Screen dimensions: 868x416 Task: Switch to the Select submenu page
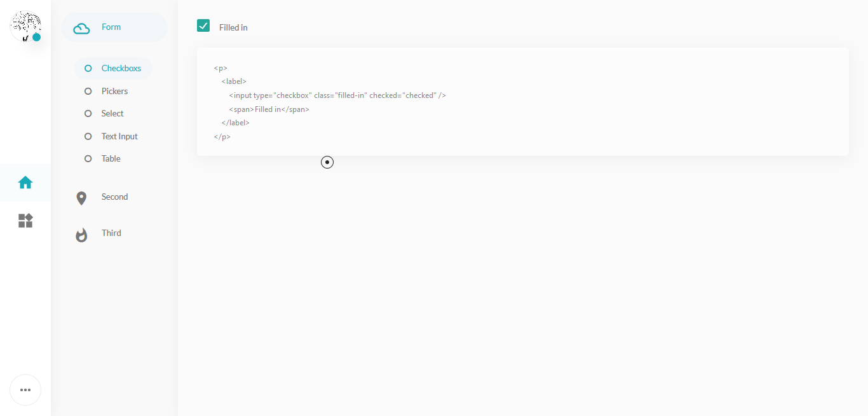112,113
